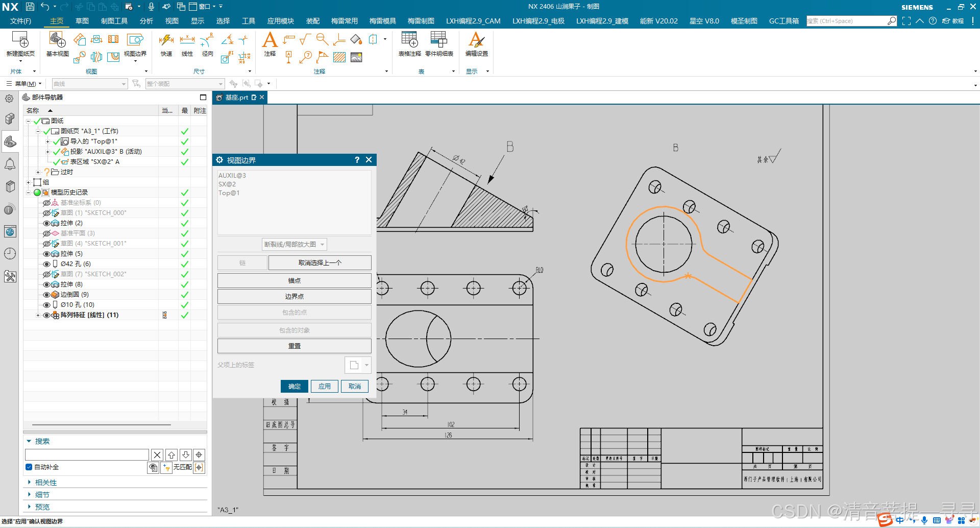Image resolution: width=980 pixels, height=528 pixels.
Task: Switch to the GC工具箱 ribbon tab
Action: point(784,21)
